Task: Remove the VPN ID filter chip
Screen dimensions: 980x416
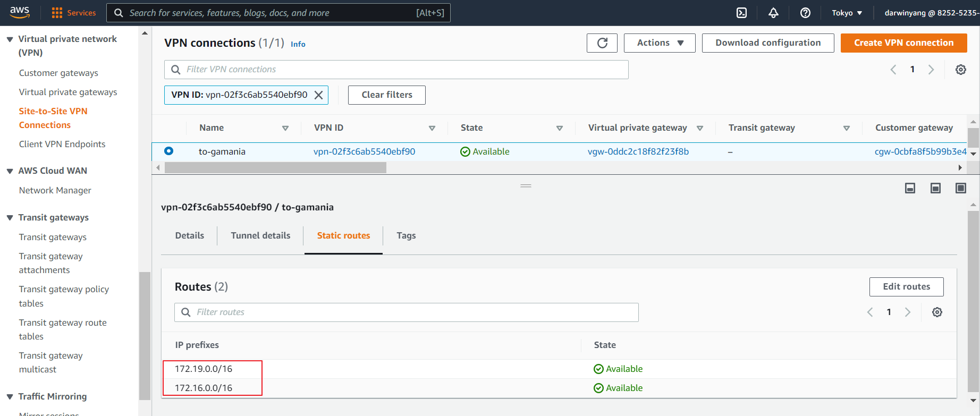Action: click(x=318, y=95)
